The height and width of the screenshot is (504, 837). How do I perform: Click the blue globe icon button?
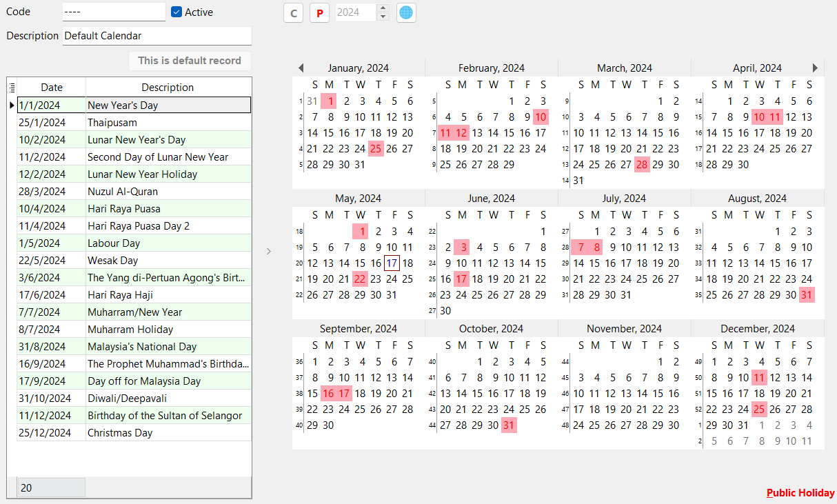(x=406, y=12)
